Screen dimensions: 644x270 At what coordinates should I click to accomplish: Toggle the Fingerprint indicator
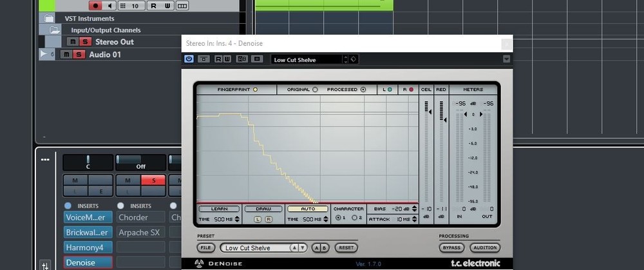click(255, 89)
